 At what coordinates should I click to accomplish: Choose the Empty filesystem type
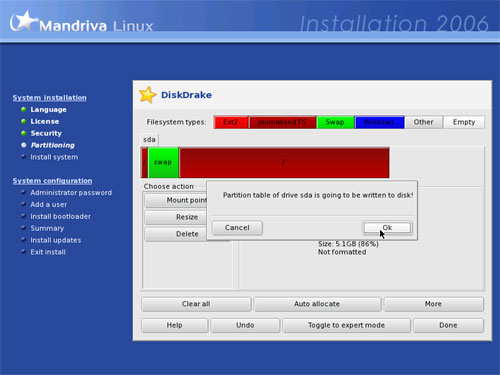click(x=464, y=122)
